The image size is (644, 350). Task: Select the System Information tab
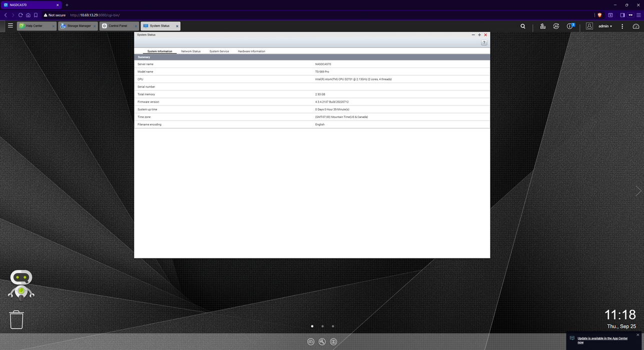[x=160, y=51]
